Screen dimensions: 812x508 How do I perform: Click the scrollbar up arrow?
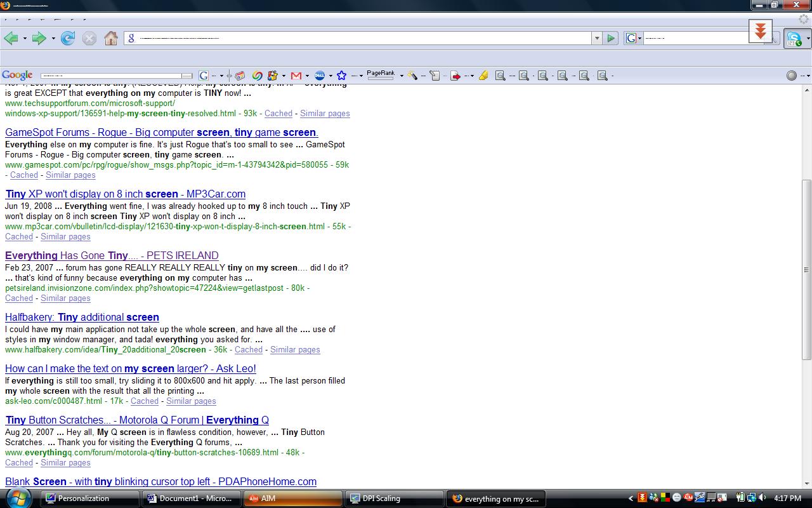pos(806,90)
